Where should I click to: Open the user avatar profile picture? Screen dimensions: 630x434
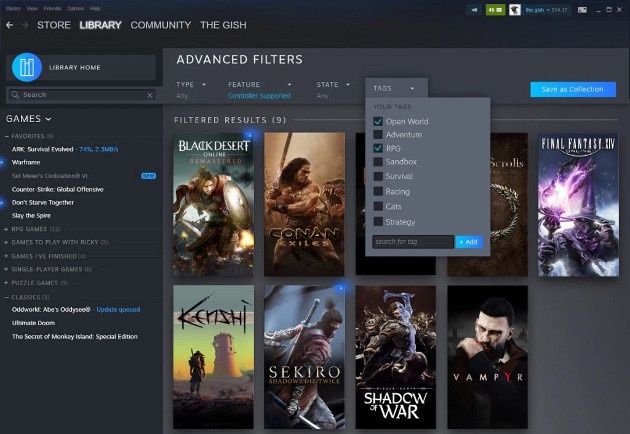coord(515,10)
